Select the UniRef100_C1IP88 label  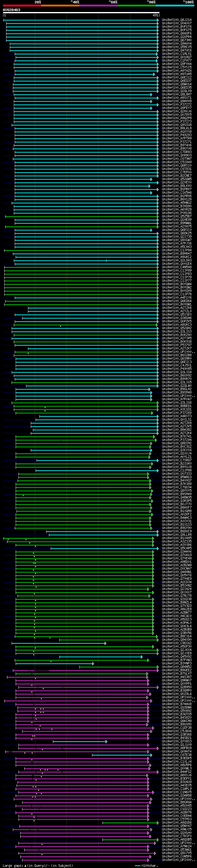pos(177,470)
